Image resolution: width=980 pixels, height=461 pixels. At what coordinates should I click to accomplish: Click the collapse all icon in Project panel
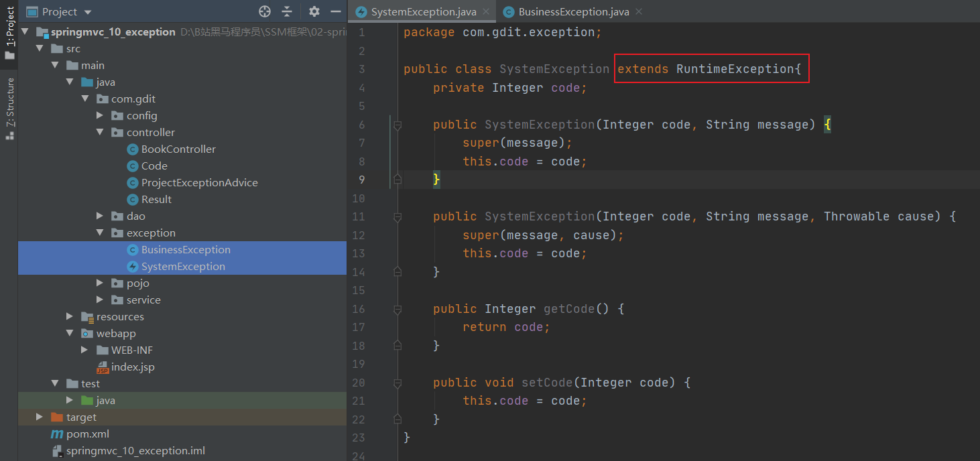coord(287,11)
